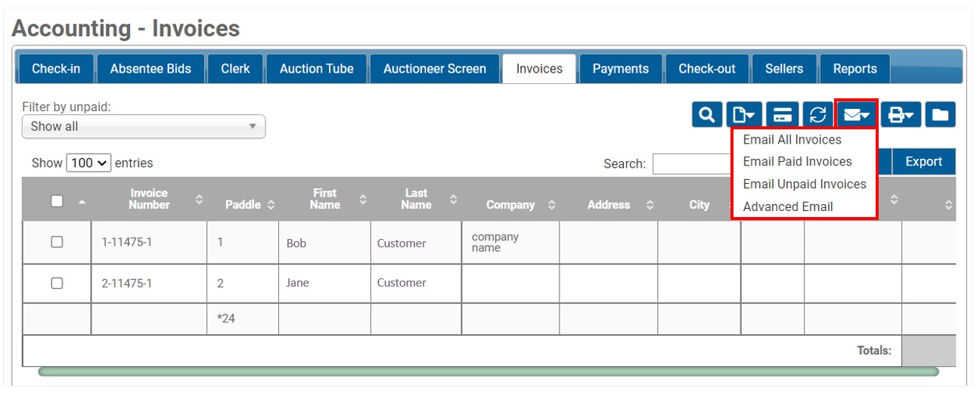Open the envelope email dropdown icon
The width and height of the screenshot is (980, 394).
[x=857, y=114]
